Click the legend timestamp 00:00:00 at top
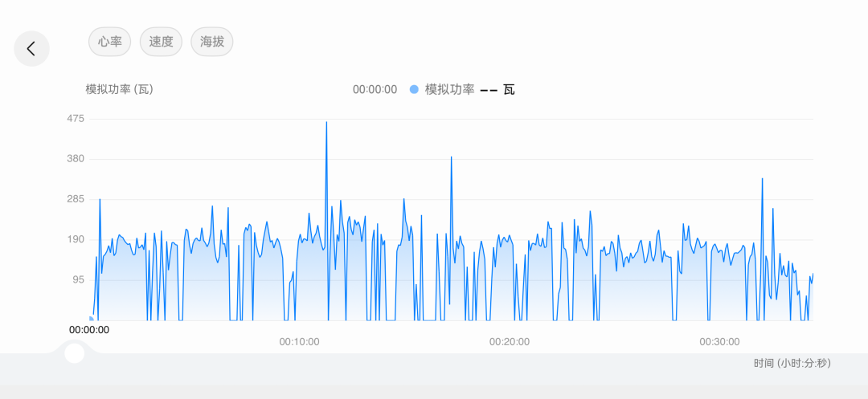 pyautogui.click(x=375, y=89)
